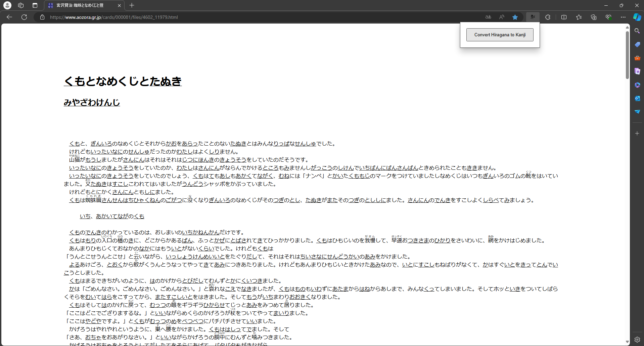Viewport: 644px width, 346px height.
Task: Click the address bar URL field
Action: [235, 17]
